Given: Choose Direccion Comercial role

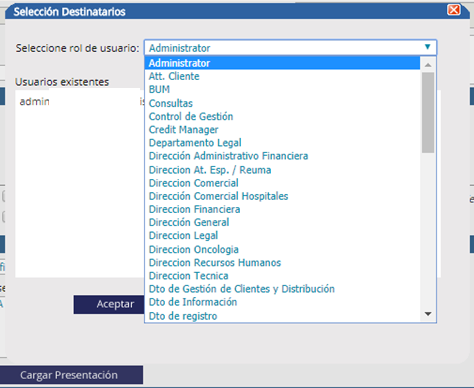Looking at the screenshot, I should tap(283, 183).
